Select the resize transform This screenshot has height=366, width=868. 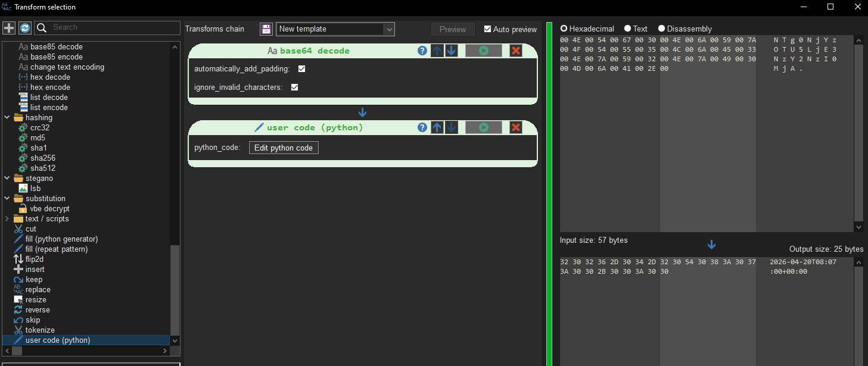(36, 300)
